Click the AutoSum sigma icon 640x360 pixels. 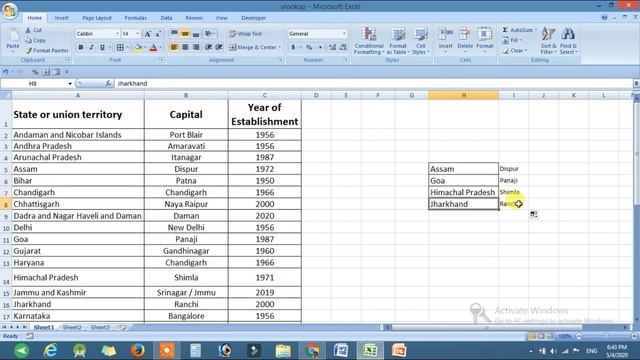tap(505, 30)
